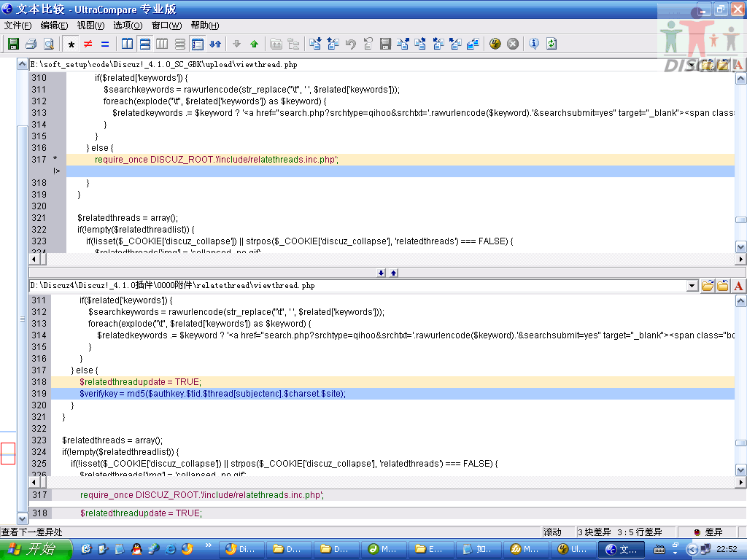Open the 选项(O) menu
Screen dimensions: 747x560
click(128, 26)
